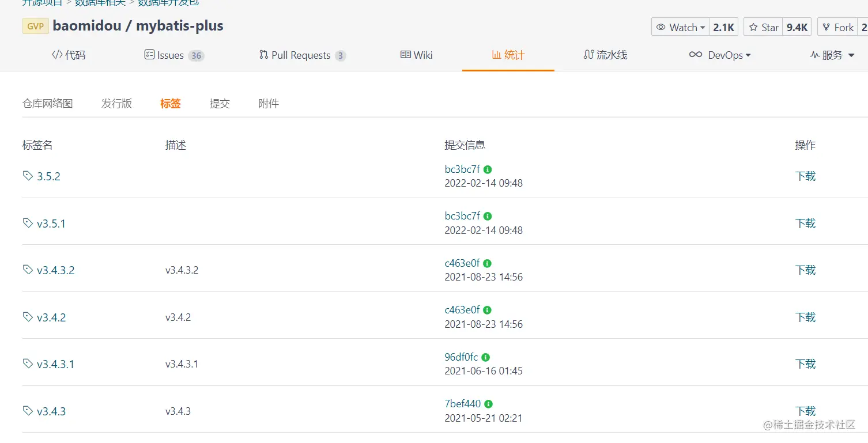Open tag v3.4.3
This screenshot has height=443, width=868.
[x=51, y=411]
